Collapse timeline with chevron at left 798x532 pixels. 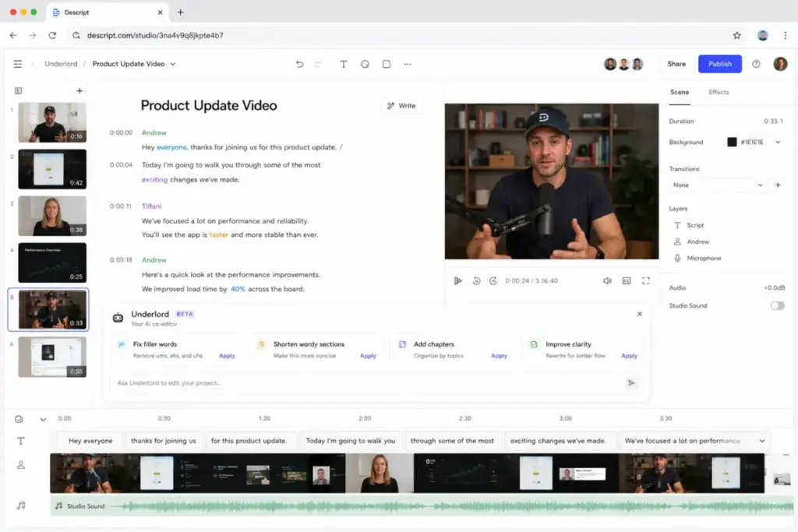(43, 419)
